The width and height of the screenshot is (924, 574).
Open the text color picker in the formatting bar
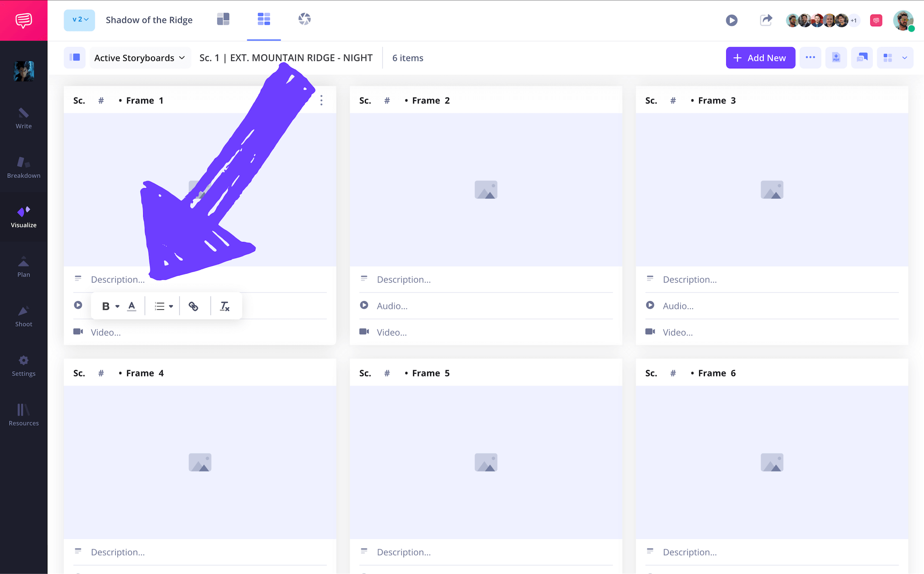pos(132,306)
